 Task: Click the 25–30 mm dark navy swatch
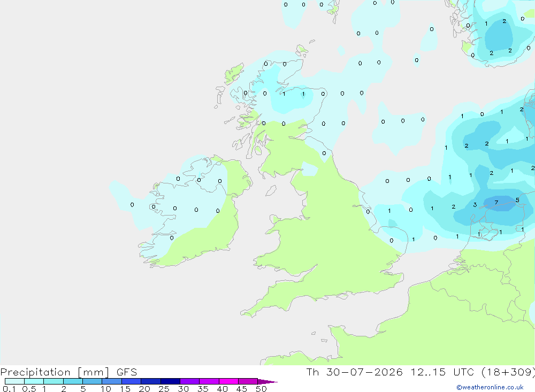point(170,381)
